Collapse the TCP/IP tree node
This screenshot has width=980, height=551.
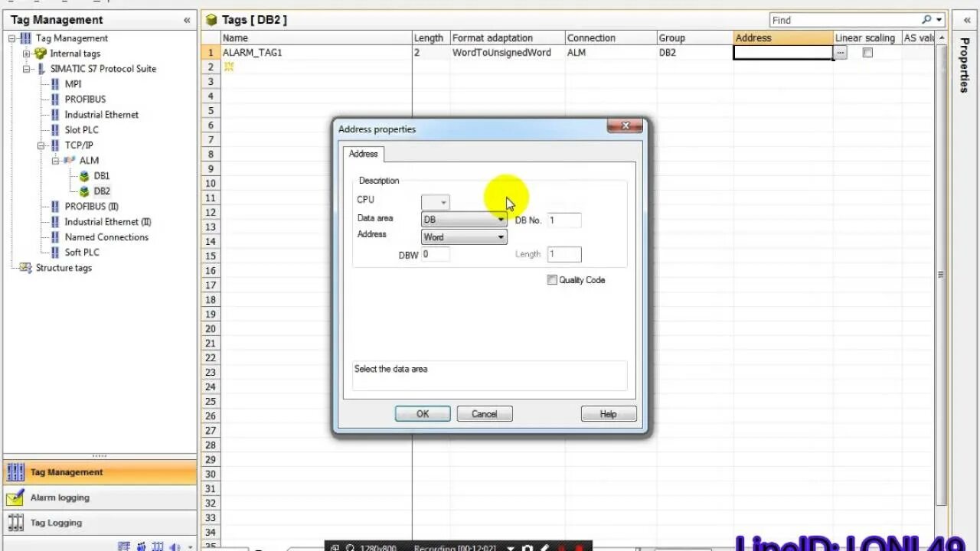(x=41, y=145)
